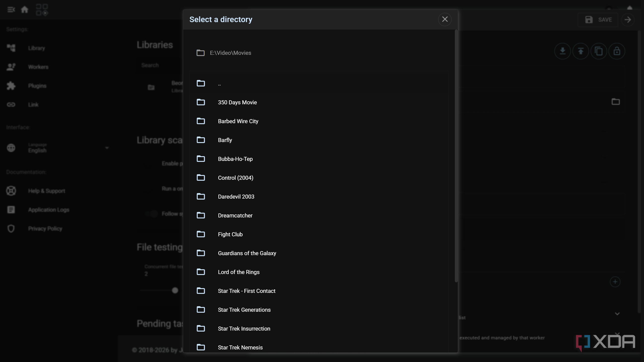The height and width of the screenshot is (362, 644).
Task: Open the Lord of the Rings folder
Action: click(x=319, y=272)
